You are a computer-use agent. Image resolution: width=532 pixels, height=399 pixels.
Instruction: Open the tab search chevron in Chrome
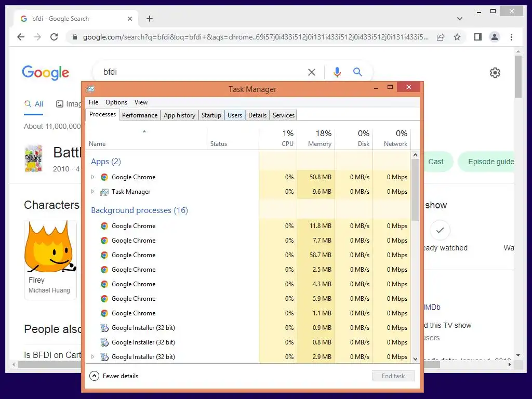(x=460, y=19)
